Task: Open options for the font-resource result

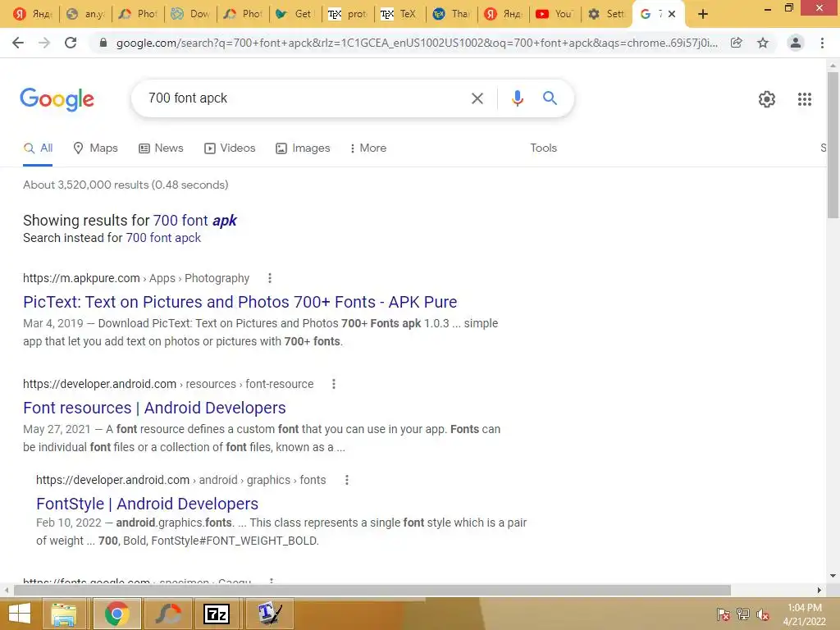Action: (333, 384)
